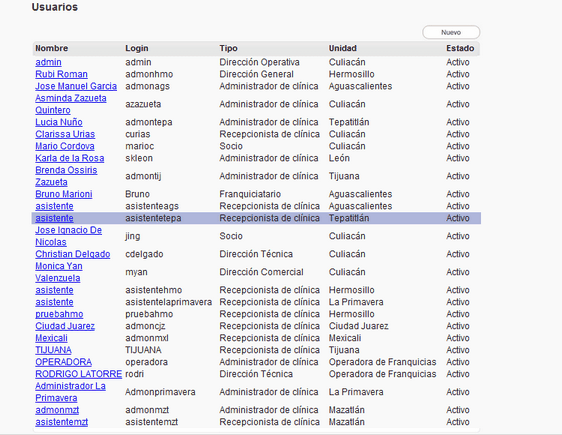Select the login cell admonagen admonags
Screen dimensions: 562x435
pyautogui.click(x=147, y=86)
